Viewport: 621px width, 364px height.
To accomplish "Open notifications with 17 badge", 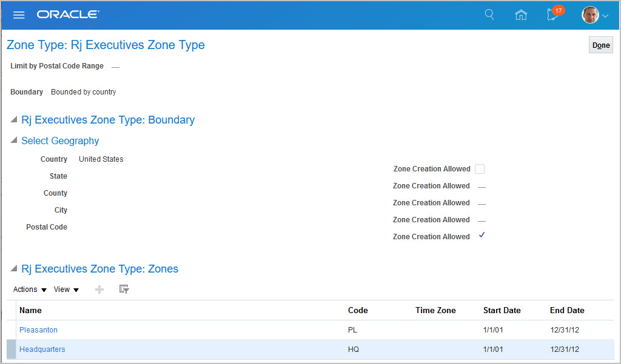I will coord(553,15).
